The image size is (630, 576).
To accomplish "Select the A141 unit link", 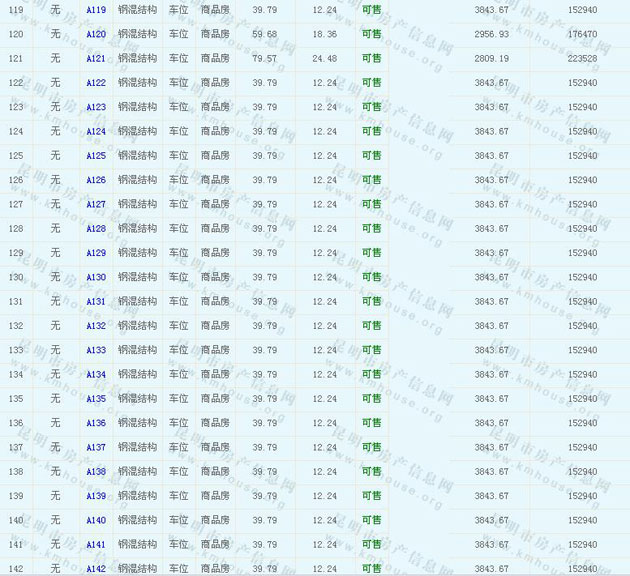I will point(96,545).
